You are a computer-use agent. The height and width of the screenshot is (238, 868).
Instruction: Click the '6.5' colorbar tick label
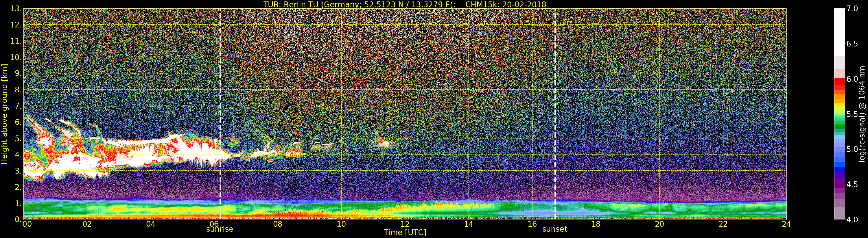(x=852, y=44)
